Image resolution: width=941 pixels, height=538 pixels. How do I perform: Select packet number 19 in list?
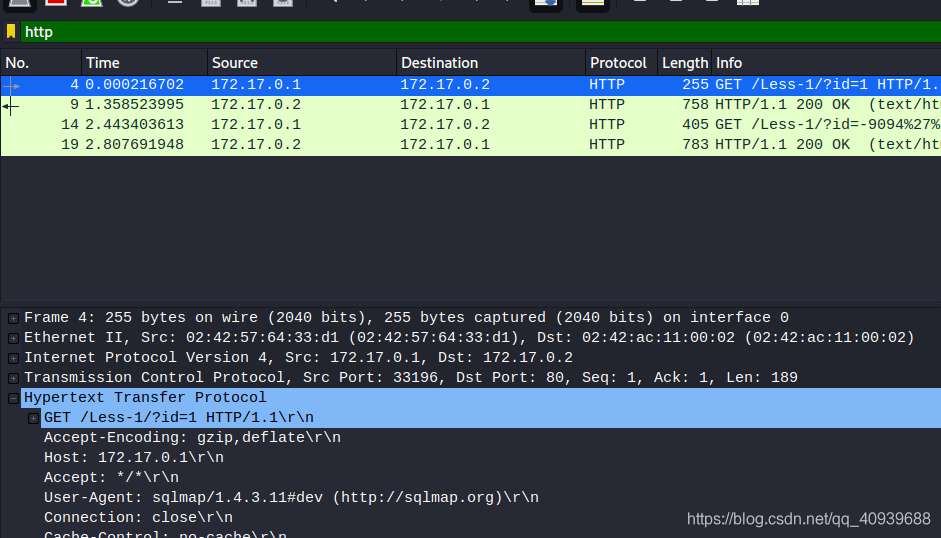[470, 145]
